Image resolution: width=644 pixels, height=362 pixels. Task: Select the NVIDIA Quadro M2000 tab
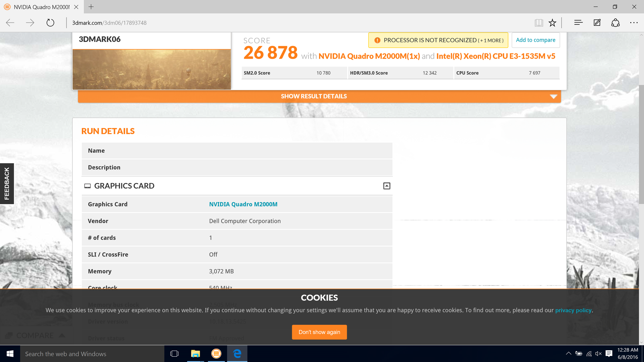click(x=41, y=7)
